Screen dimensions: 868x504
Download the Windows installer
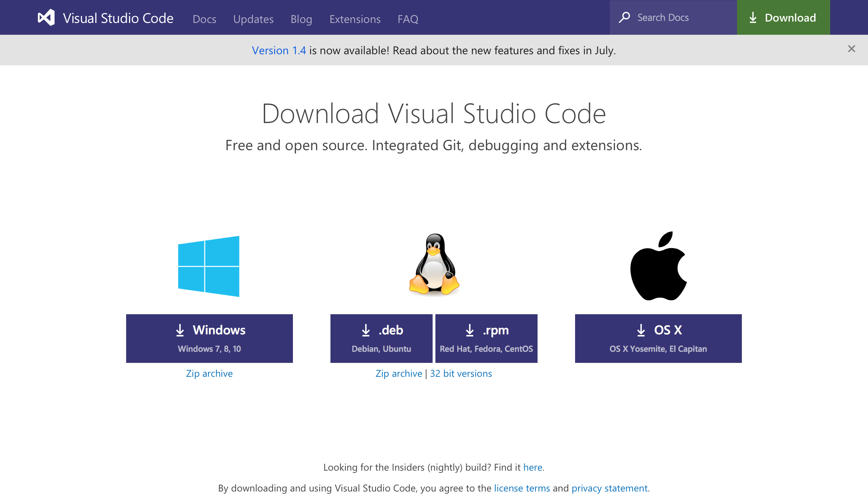[209, 339]
